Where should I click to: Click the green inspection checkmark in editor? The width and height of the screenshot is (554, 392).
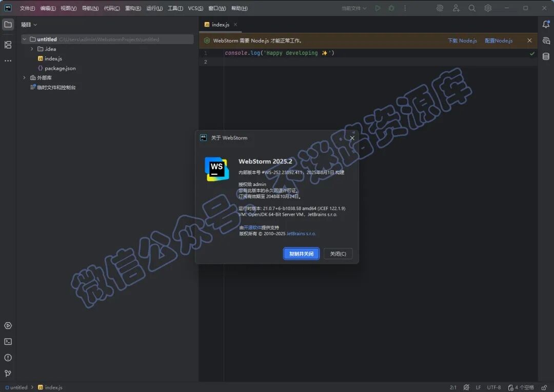tap(532, 54)
